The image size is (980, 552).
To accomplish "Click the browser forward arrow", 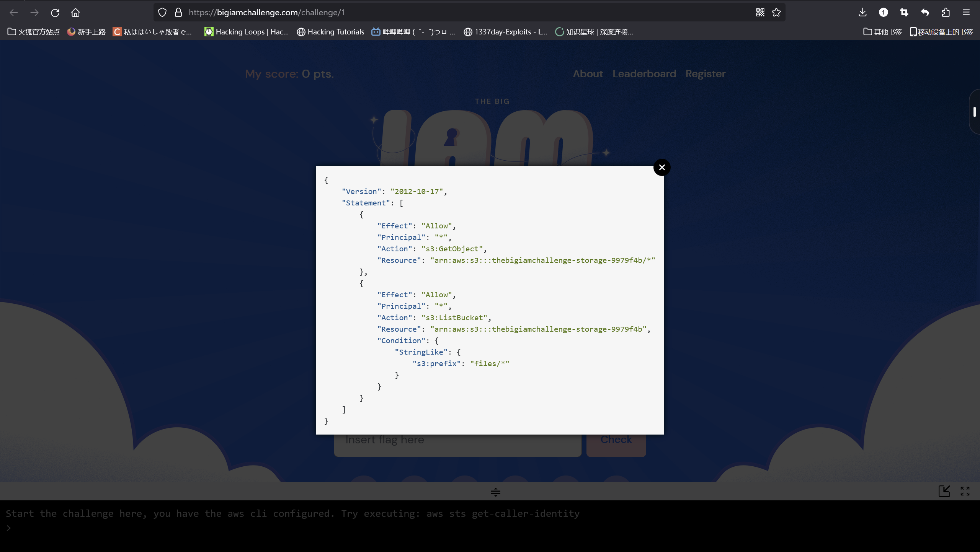I will (x=34, y=13).
